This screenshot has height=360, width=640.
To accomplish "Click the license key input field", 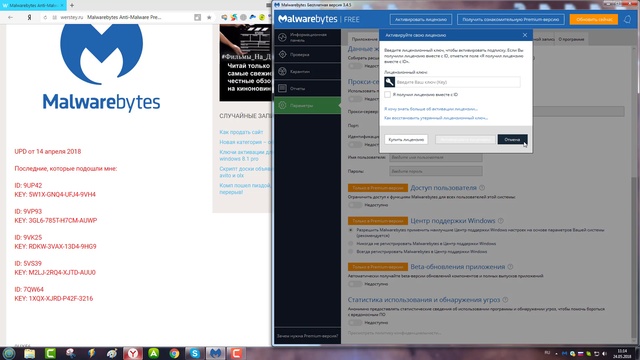I will 458,82.
